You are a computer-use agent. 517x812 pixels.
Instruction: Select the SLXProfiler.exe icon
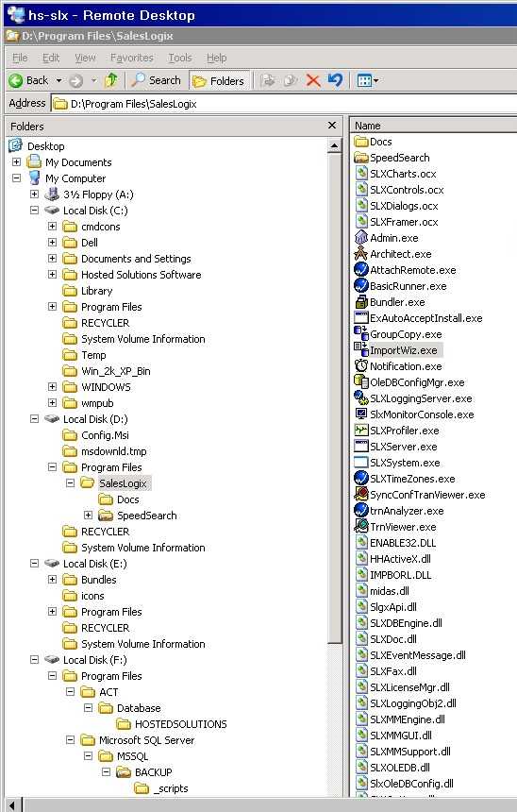click(x=360, y=431)
